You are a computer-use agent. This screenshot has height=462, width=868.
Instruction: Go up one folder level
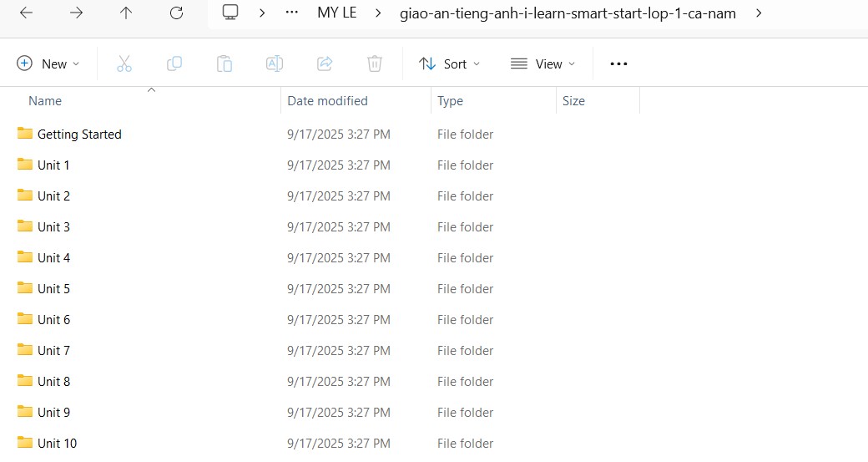(x=126, y=13)
